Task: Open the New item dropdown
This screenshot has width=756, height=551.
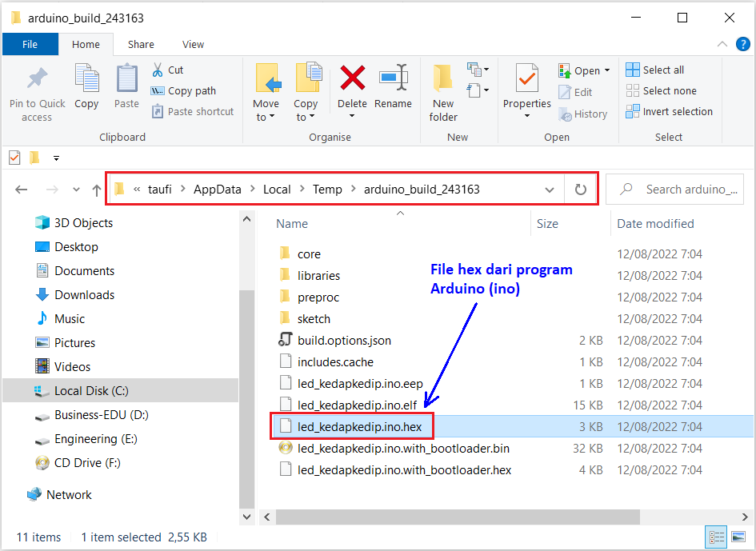Action: click(478, 70)
